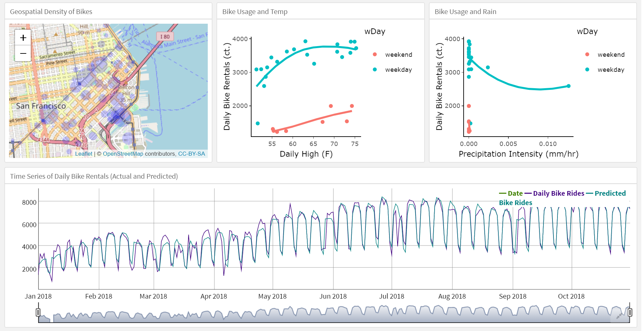Click the Time Series of Daily Bike Rentals title
The width and height of the screenshot is (644, 331).
pos(94,176)
